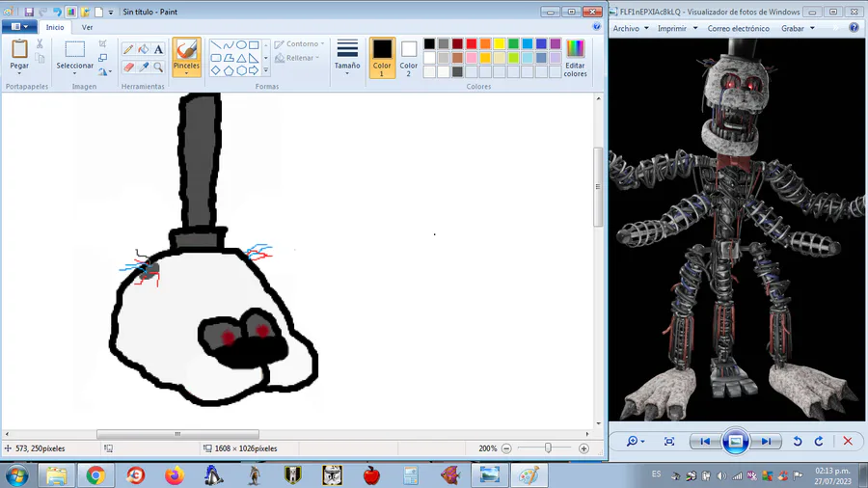This screenshot has width=868, height=488.
Task: Select the Pencil tool in Paint
Action: [128, 49]
